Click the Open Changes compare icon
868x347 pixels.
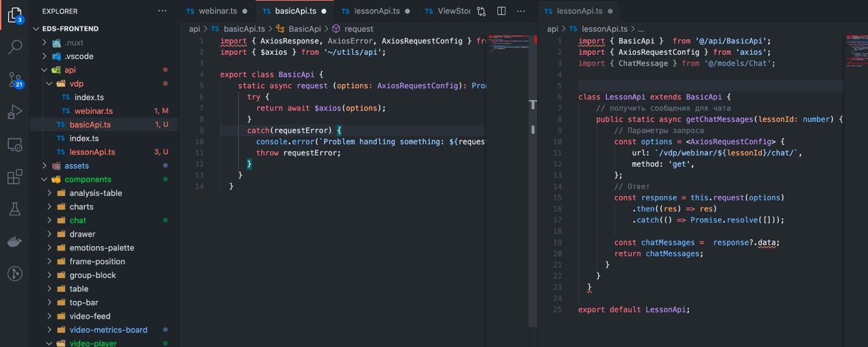click(481, 12)
